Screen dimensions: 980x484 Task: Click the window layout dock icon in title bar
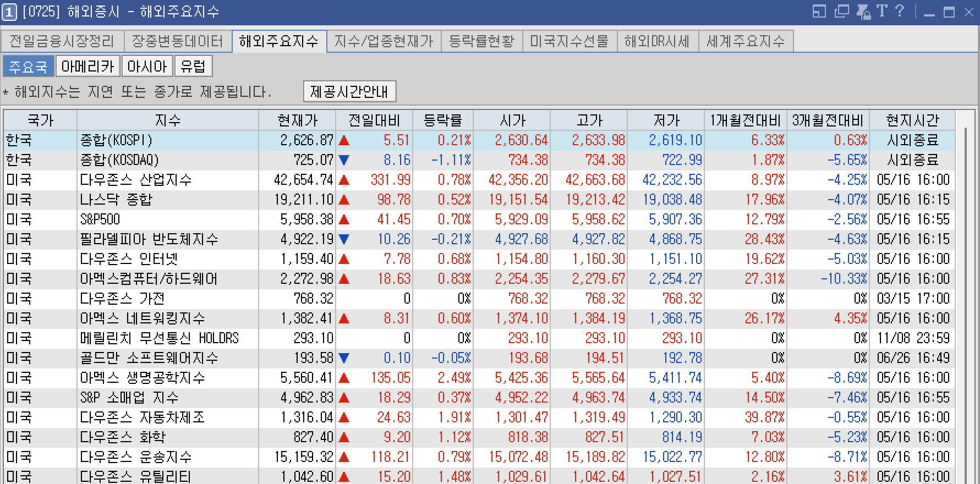pyautogui.click(x=819, y=11)
